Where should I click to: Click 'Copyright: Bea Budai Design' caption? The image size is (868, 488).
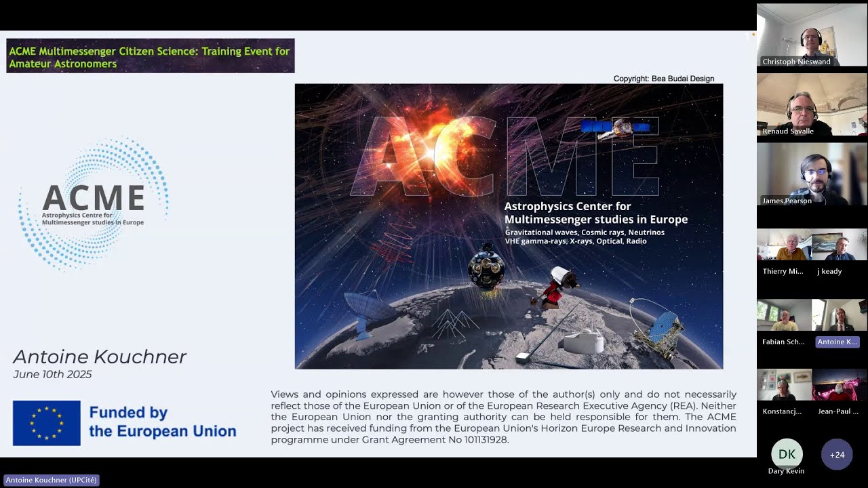(x=664, y=79)
